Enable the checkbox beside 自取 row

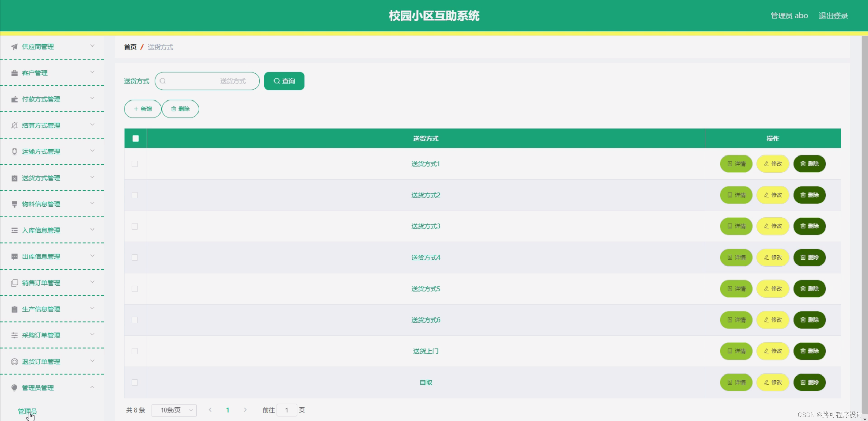pyautogui.click(x=135, y=382)
